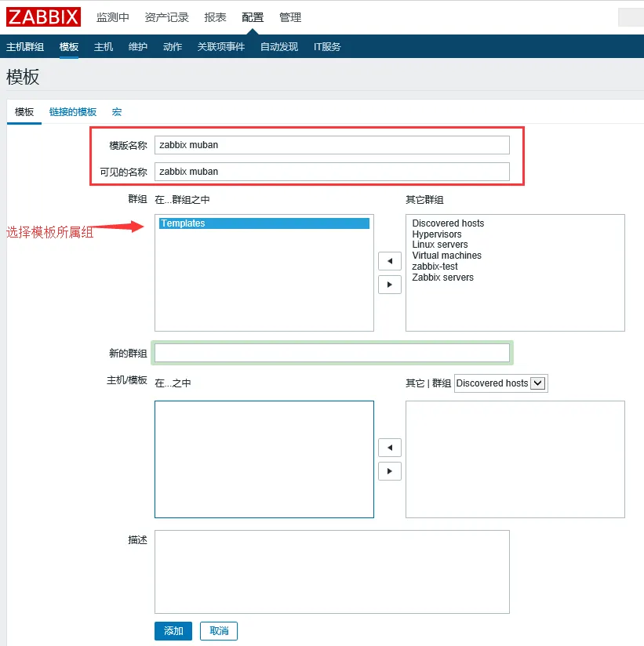Screen dimensions: 644x646
Task: Click the 取消 button
Action: [x=219, y=631]
